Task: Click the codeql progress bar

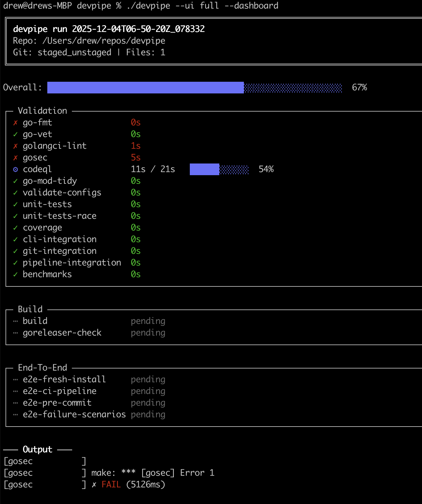Action: [219, 169]
